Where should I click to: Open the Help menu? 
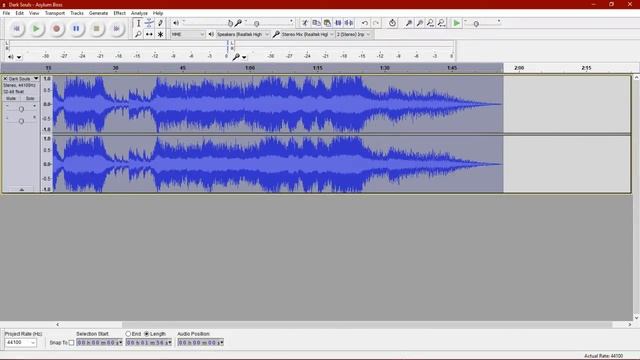coord(158,13)
